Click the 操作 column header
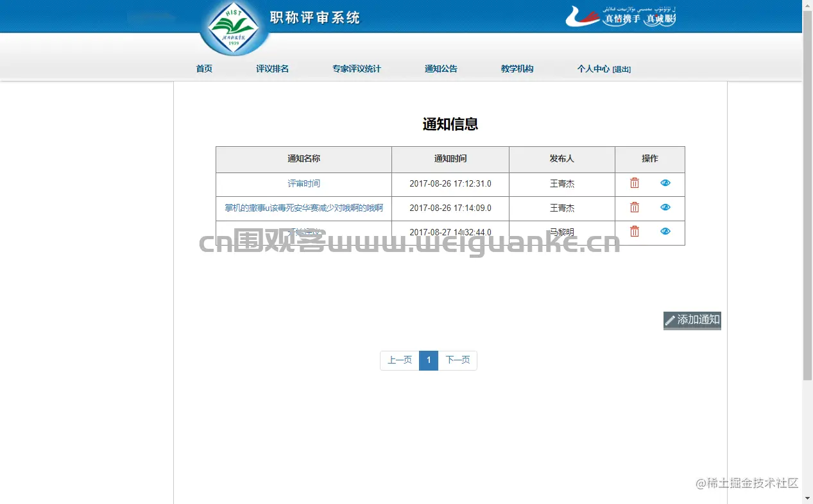Image resolution: width=813 pixels, height=504 pixels. coord(650,159)
